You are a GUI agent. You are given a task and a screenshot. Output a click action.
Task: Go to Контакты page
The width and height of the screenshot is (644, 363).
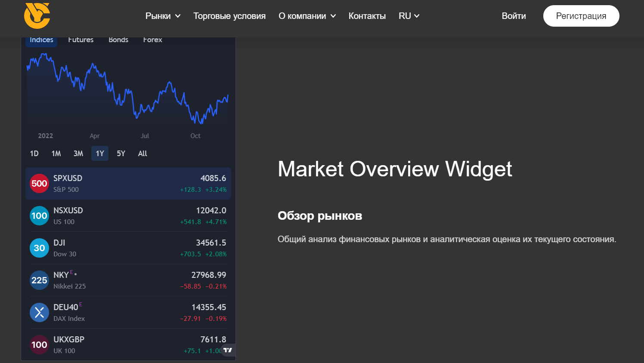[x=367, y=16]
